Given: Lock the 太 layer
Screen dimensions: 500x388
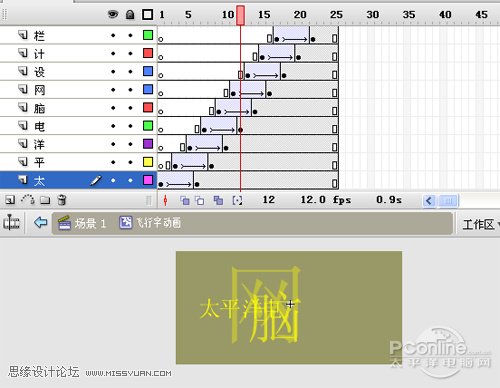Looking at the screenshot, I should point(130,180).
